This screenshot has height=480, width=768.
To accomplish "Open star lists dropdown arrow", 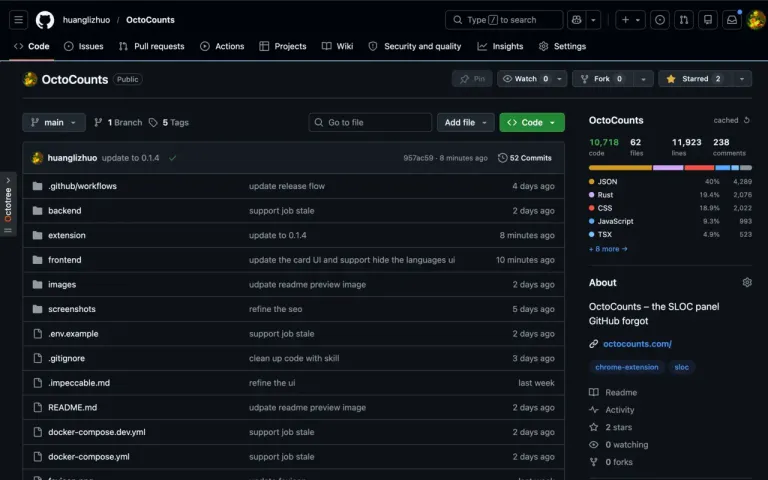I will pyautogui.click(x=742, y=79).
